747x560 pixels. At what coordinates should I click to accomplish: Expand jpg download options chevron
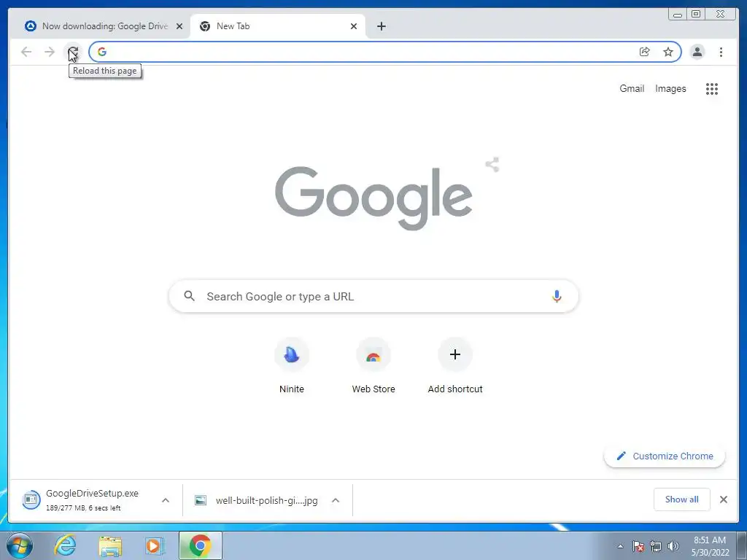coord(336,500)
